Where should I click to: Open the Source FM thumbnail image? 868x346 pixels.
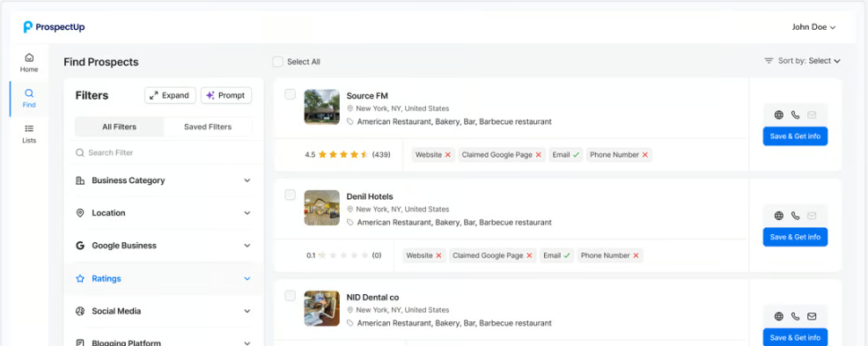coord(321,107)
